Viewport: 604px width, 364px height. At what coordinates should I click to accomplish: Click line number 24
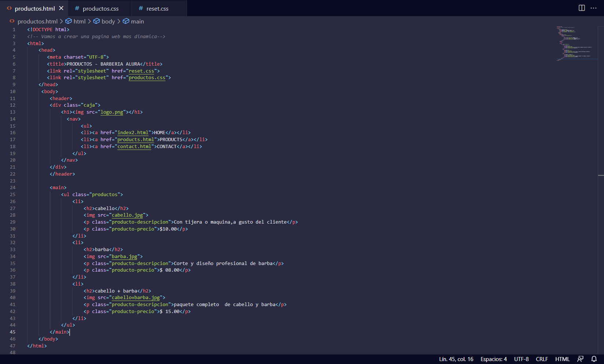tap(12, 188)
